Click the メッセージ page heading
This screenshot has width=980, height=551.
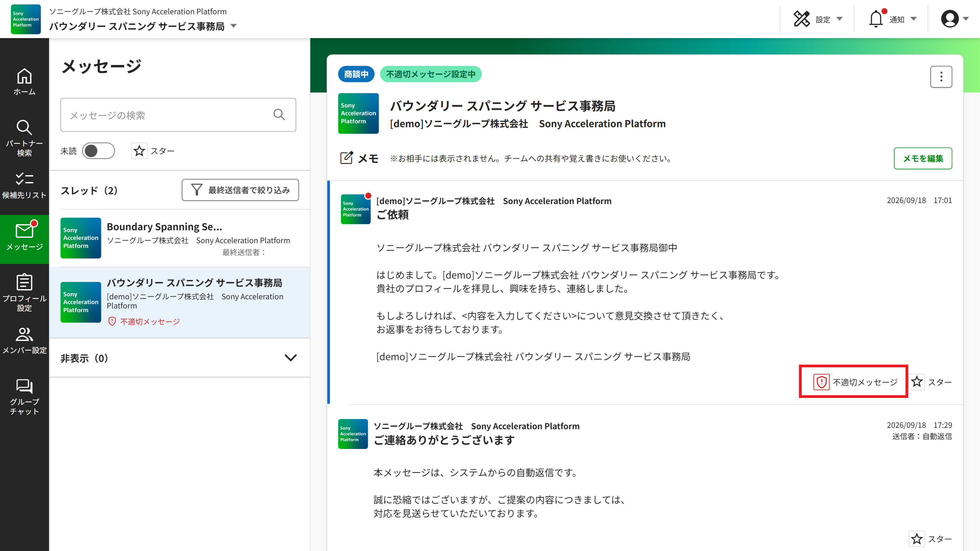coord(101,66)
